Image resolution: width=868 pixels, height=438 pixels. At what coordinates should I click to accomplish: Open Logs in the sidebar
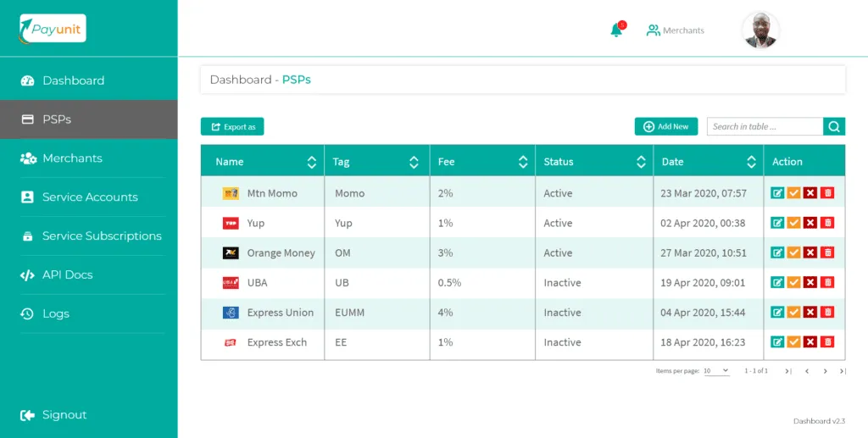pos(88,313)
